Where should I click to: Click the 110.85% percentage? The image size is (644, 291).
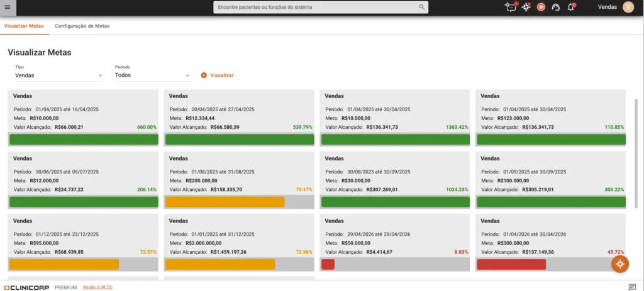tap(614, 127)
